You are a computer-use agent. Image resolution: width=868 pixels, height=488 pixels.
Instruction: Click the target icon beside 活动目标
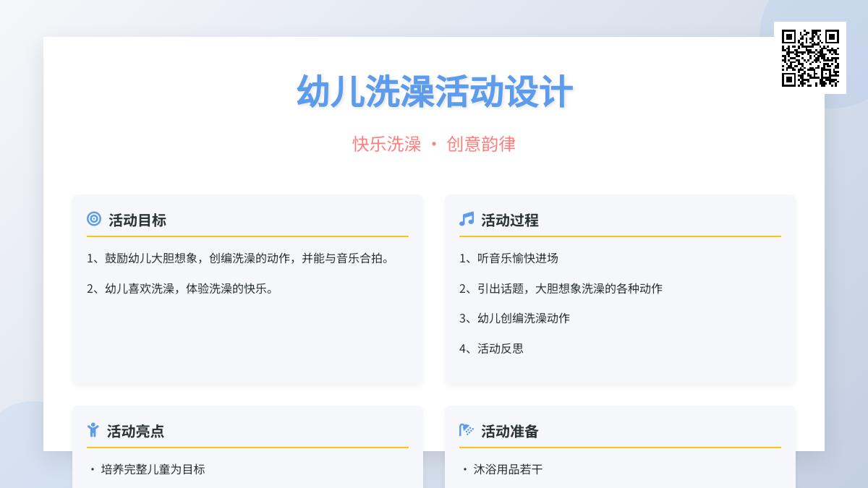[x=94, y=219]
